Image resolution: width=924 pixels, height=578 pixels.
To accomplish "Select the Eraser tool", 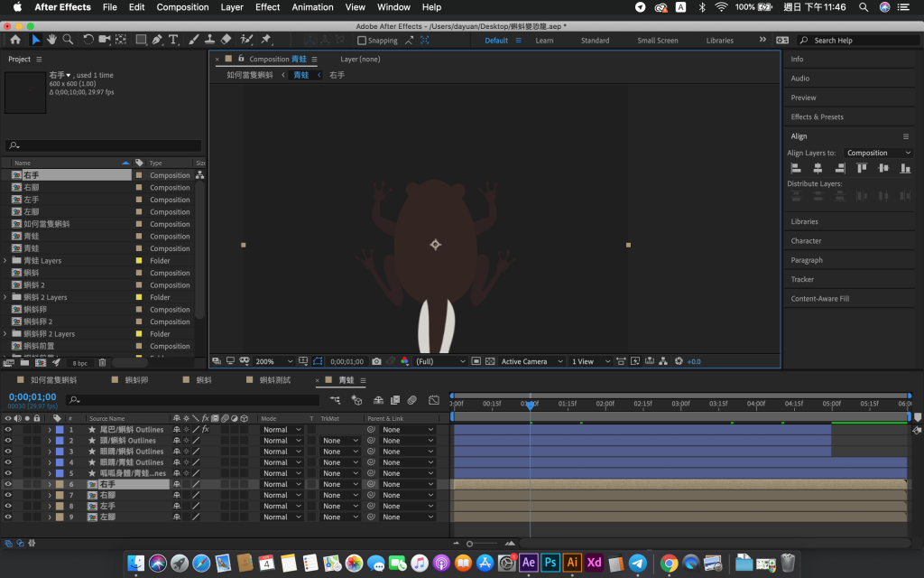I will (226, 40).
